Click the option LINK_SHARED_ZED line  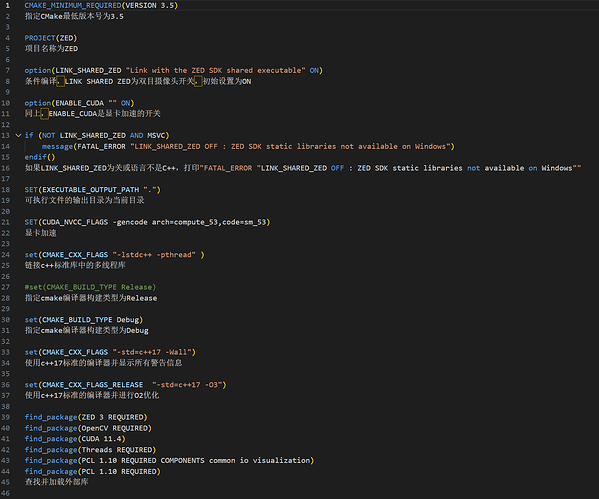(173, 70)
